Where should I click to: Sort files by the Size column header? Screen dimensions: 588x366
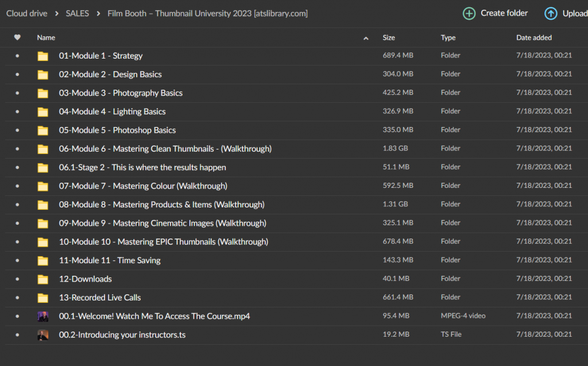click(x=389, y=37)
